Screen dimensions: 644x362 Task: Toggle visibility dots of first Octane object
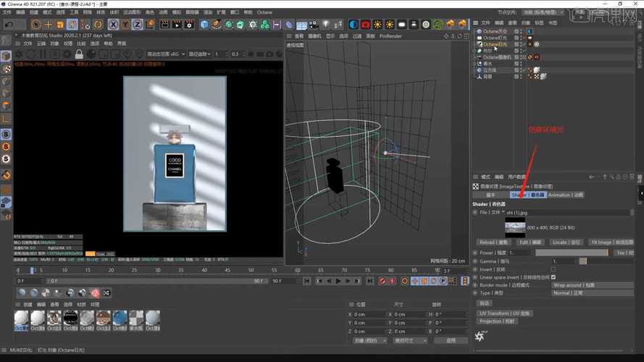(521, 31)
